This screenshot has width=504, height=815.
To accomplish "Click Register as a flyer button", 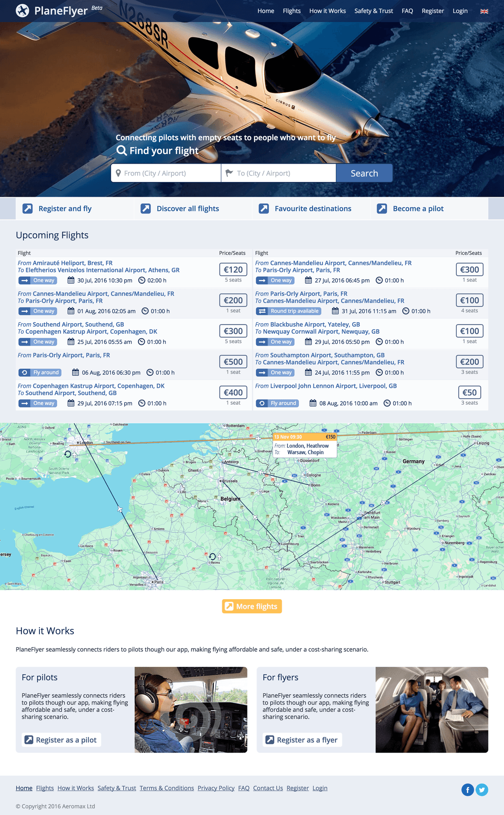I will click(x=302, y=740).
